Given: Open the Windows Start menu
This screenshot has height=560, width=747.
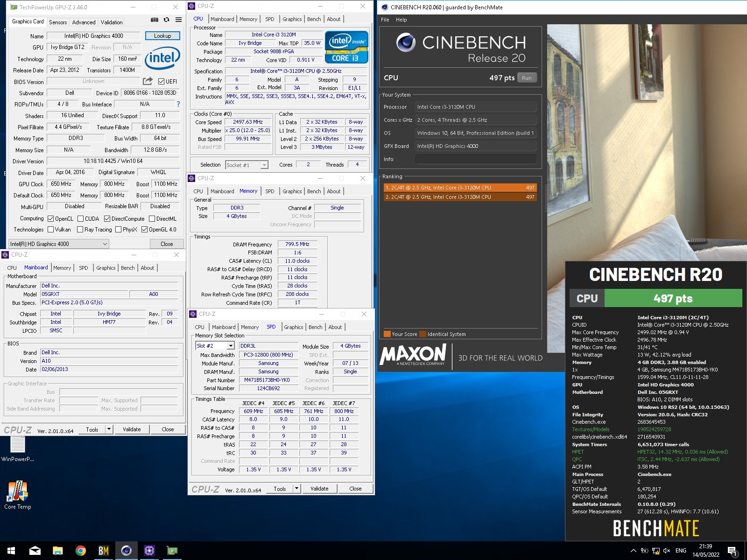Looking at the screenshot, I should [11, 551].
